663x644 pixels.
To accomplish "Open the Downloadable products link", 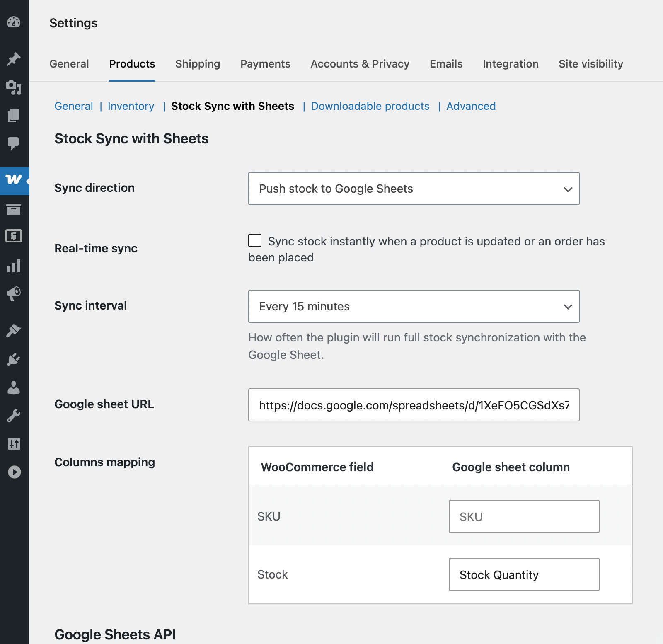I will click(x=370, y=106).
